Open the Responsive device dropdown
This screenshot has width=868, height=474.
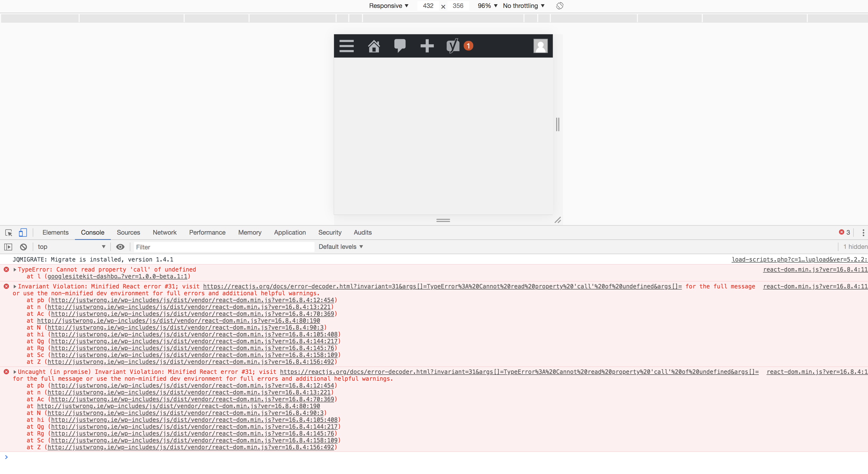tap(389, 6)
